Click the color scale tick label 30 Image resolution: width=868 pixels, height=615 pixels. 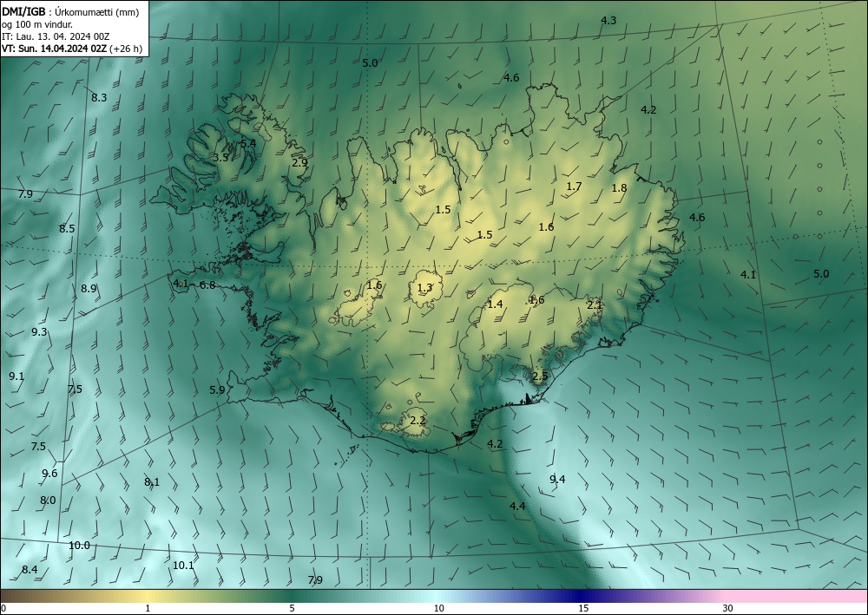pos(728,609)
